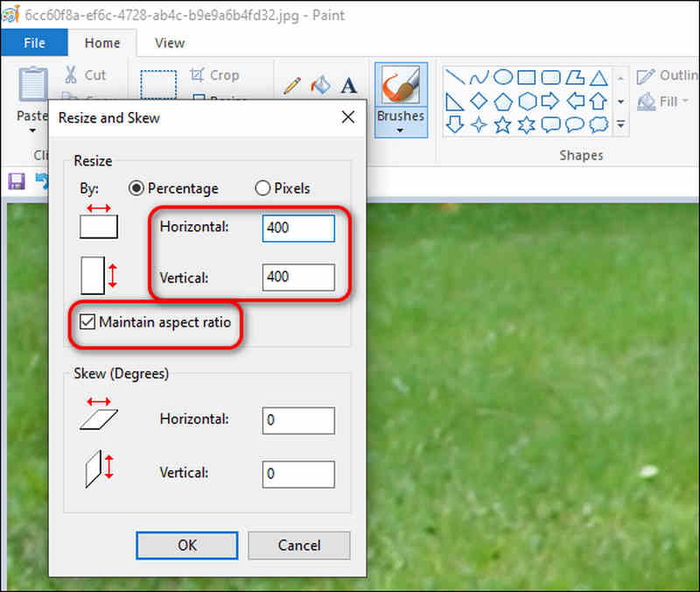Click the Save icon in quick access toolbar
This screenshot has height=592, width=700.
point(17,182)
